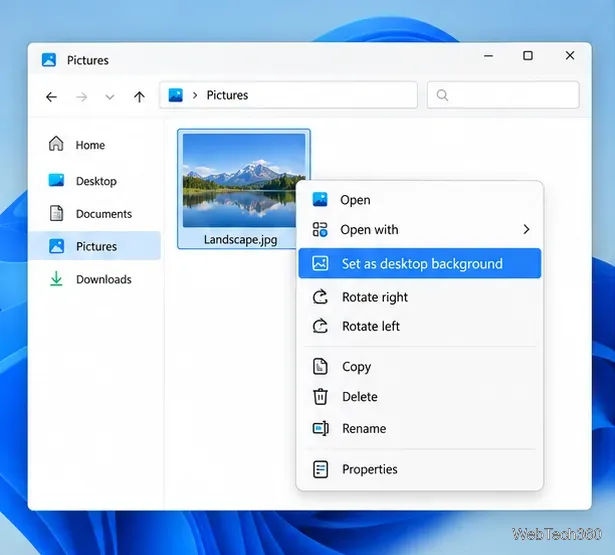Open Downloads in the sidebar
Image resolution: width=615 pixels, height=555 pixels.
tap(94, 279)
